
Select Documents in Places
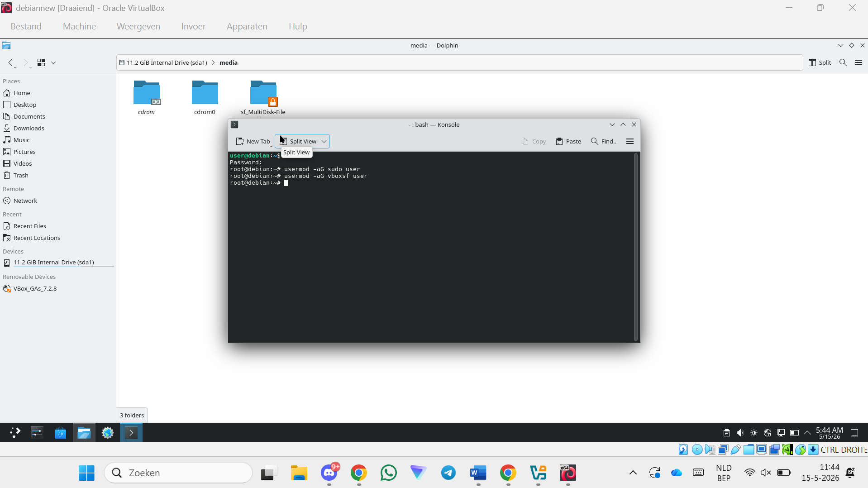29,116
